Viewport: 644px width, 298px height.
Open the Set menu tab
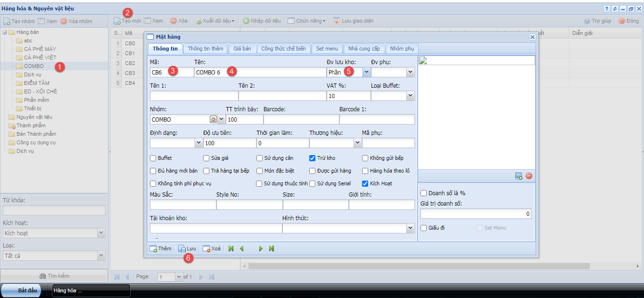click(327, 49)
